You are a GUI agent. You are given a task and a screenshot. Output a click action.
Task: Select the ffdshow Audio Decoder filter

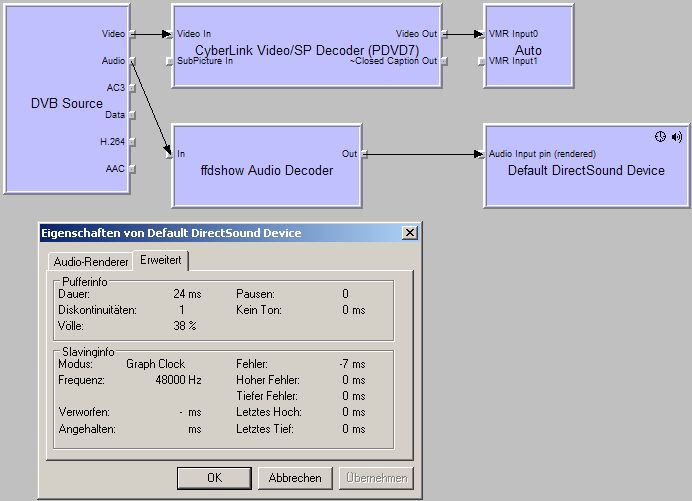[x=267, y=166]
